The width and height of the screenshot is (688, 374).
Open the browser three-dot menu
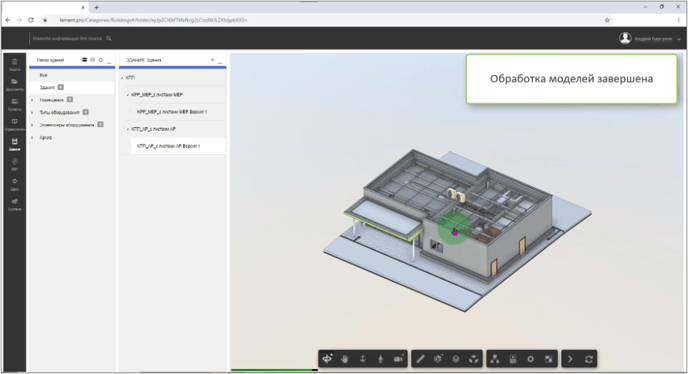tap(678, 20)
